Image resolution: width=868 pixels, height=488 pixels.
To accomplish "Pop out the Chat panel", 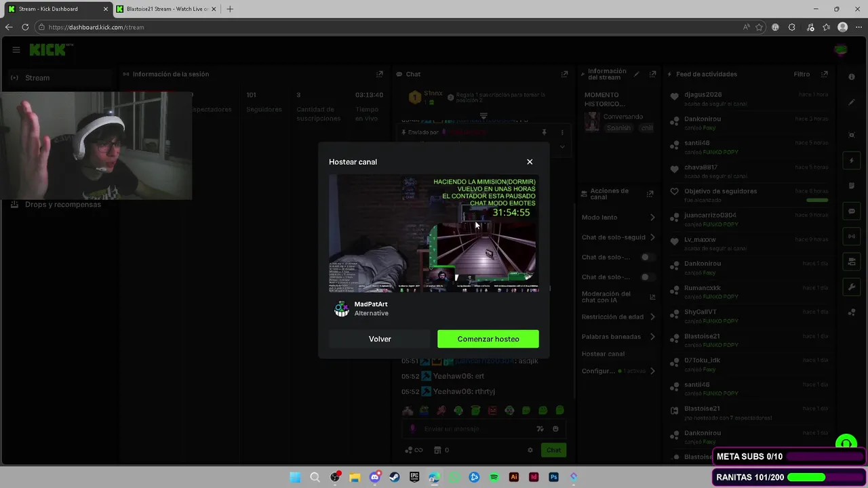I will pyautogui.click(x=564, y=74).
